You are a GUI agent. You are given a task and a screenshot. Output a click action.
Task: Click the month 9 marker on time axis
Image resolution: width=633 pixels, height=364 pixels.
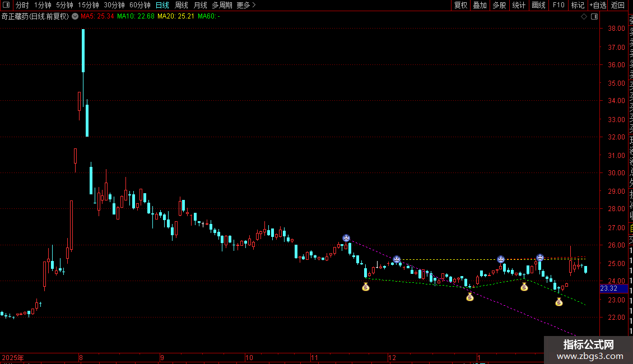coord(162,357)
